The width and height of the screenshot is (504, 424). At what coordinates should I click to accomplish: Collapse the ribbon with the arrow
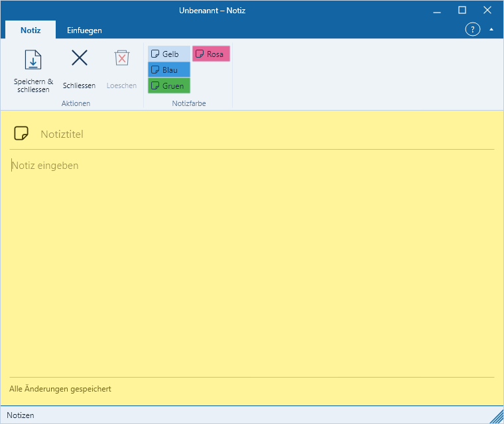click(491, 30)
